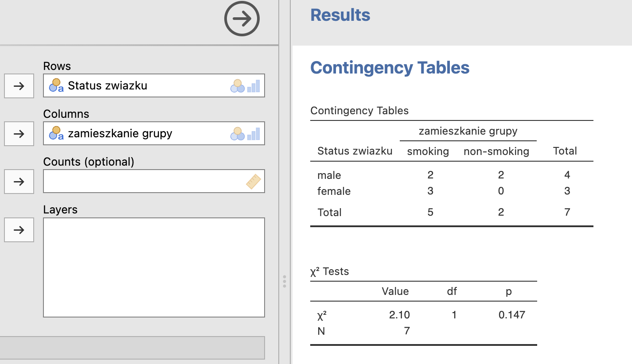Click inside the empty Layers box
Screen dimensions: 632x364
click(x=154, y=267)
